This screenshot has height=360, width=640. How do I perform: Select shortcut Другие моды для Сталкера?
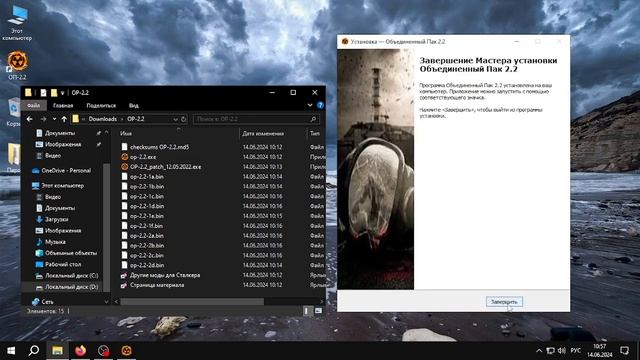point(164,275)
